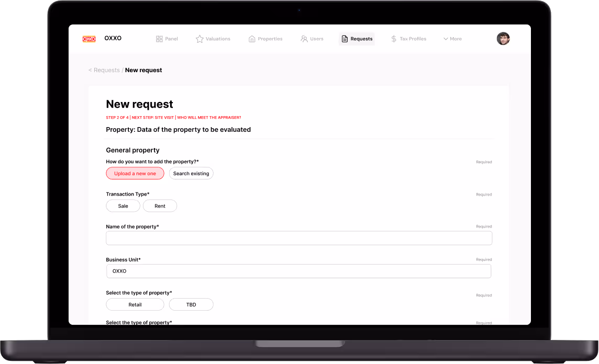
Task: Choose the Search existing option
Action: [x=191, y=174]
